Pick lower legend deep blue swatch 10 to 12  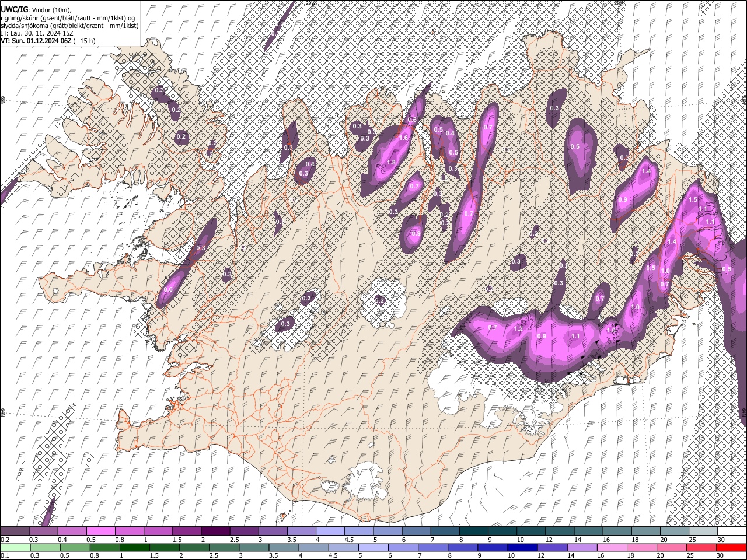522,547
